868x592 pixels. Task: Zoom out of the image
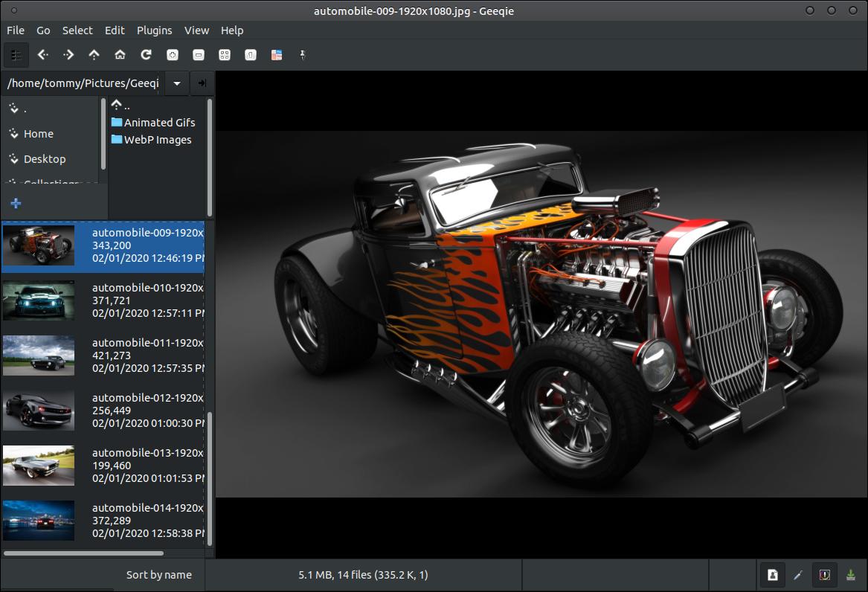click(198, 55)
